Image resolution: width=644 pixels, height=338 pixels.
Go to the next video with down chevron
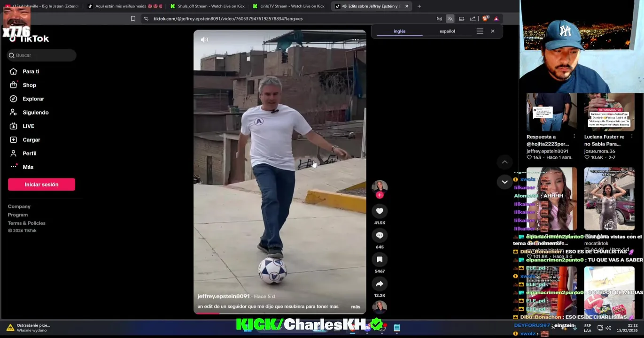[504, 182]
